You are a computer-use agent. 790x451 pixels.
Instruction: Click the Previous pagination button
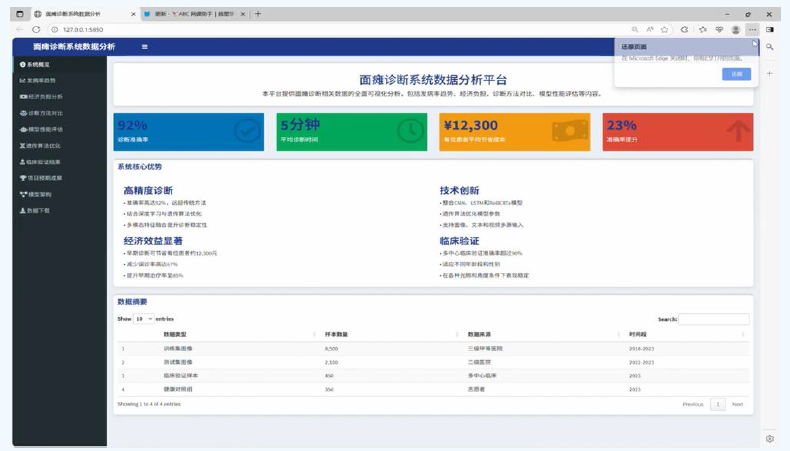(x=693, y=404)
